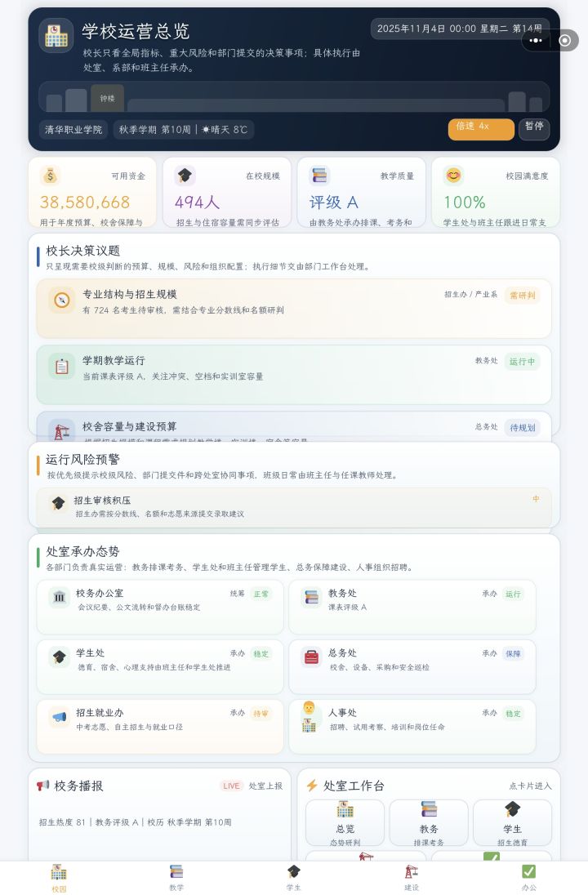Switch to the 学生 bottom tab
The width and height of the screenshot is (588, 895).
pos(293,878)
